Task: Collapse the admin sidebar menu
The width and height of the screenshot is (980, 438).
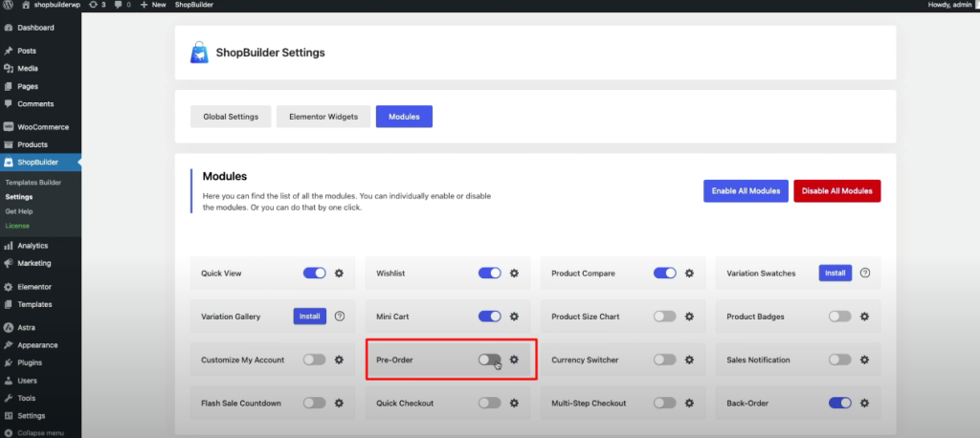Action: [34, 433]
